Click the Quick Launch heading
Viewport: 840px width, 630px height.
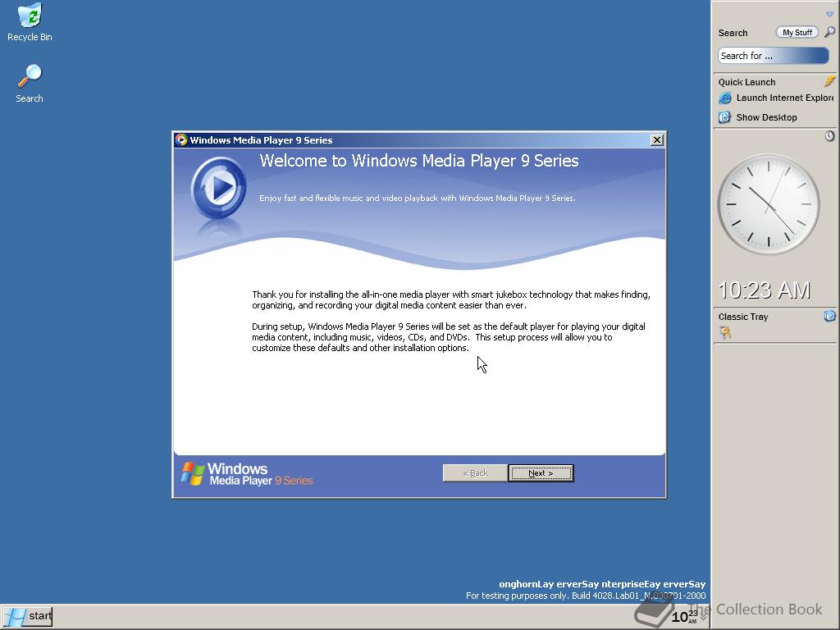[x=746, y=82]
